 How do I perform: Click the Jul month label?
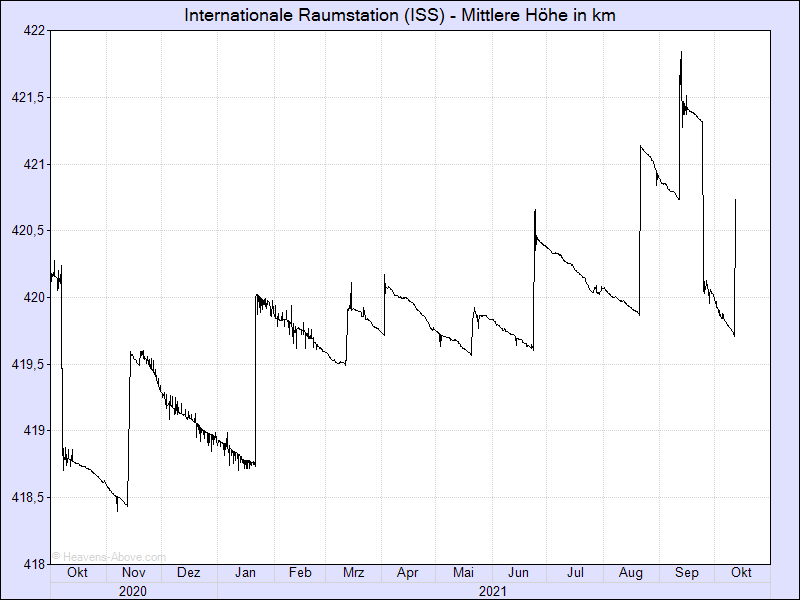tap(575, 573)
